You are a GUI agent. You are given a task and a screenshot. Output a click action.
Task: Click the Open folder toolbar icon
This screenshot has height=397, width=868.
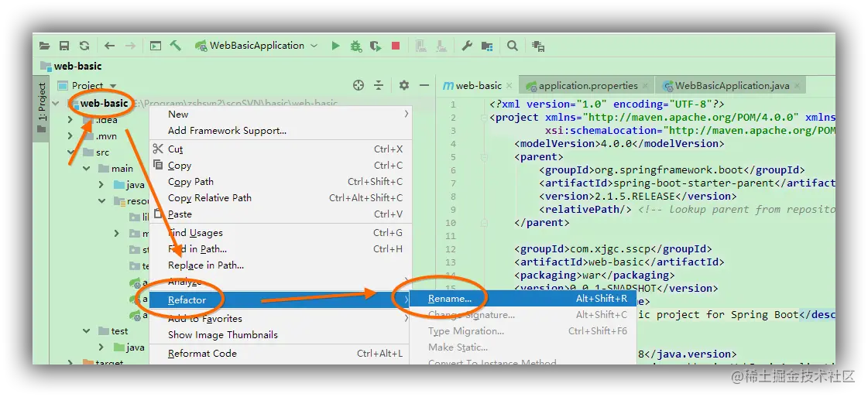pyautogui.click(x=45, y=46)
